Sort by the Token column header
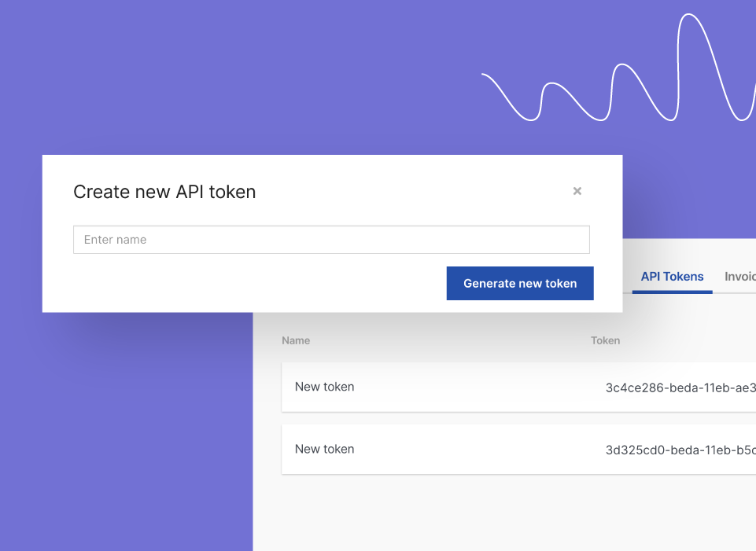Screen dimensions: 756x551 tap(605, 340)
